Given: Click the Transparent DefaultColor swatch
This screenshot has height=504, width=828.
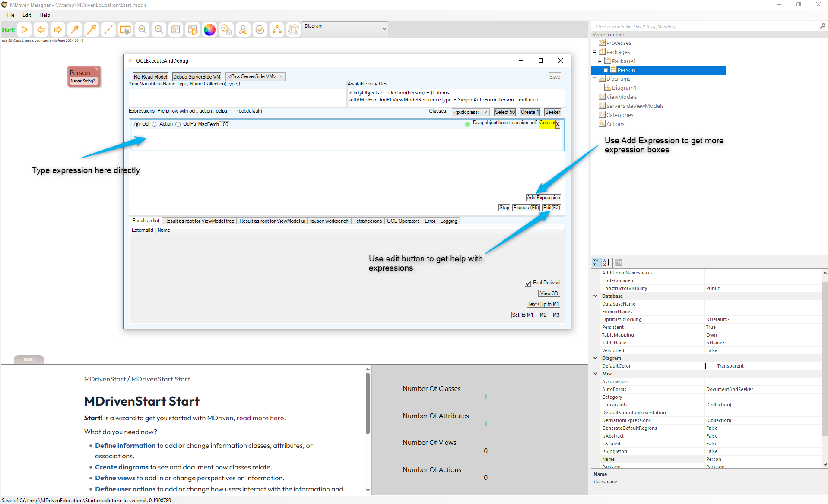Looking at the screenshot, I should pos(709,366).
